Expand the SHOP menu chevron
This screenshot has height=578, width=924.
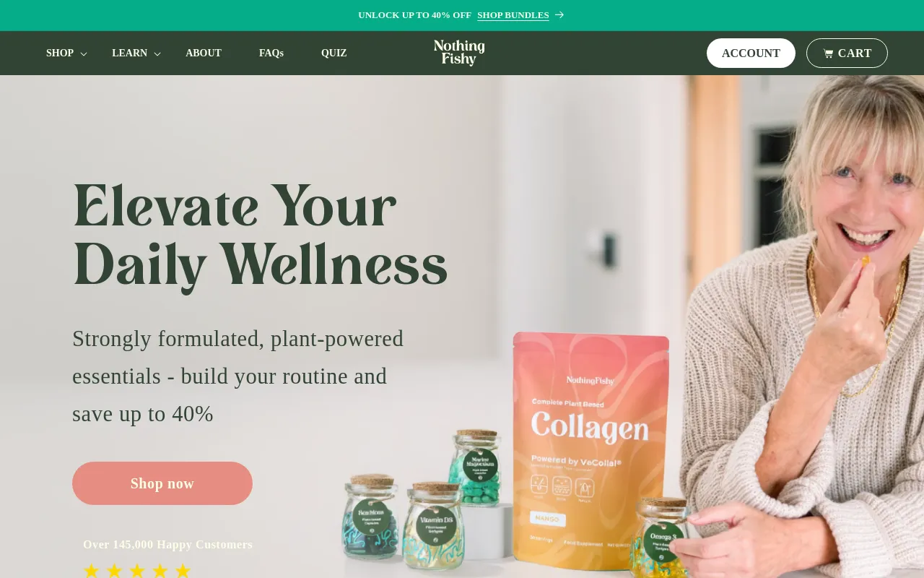[x=84, y=54]
